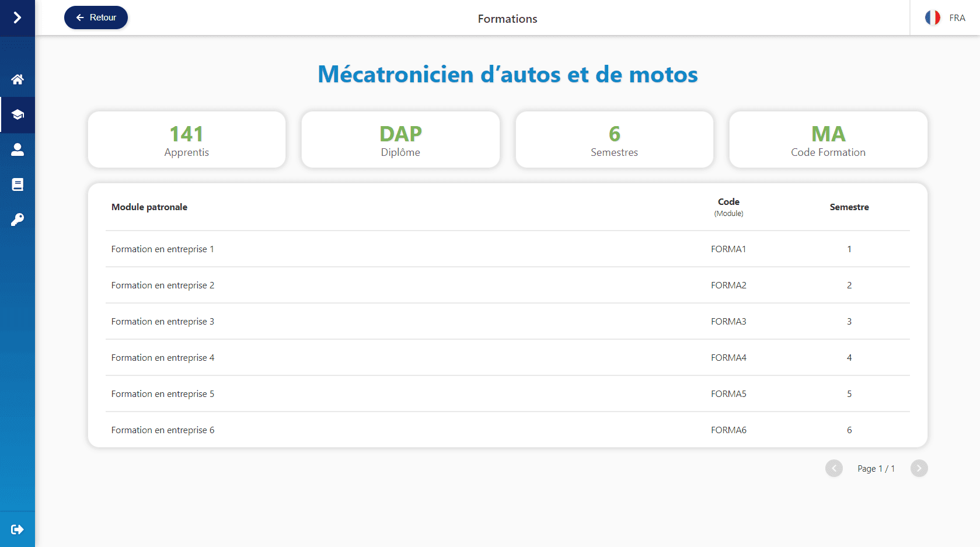Image resolution: width=980 pixels, height=547 pixels.
Task: Select the Formation en entreprise 3 row
Action: click(x=163, y=322)
